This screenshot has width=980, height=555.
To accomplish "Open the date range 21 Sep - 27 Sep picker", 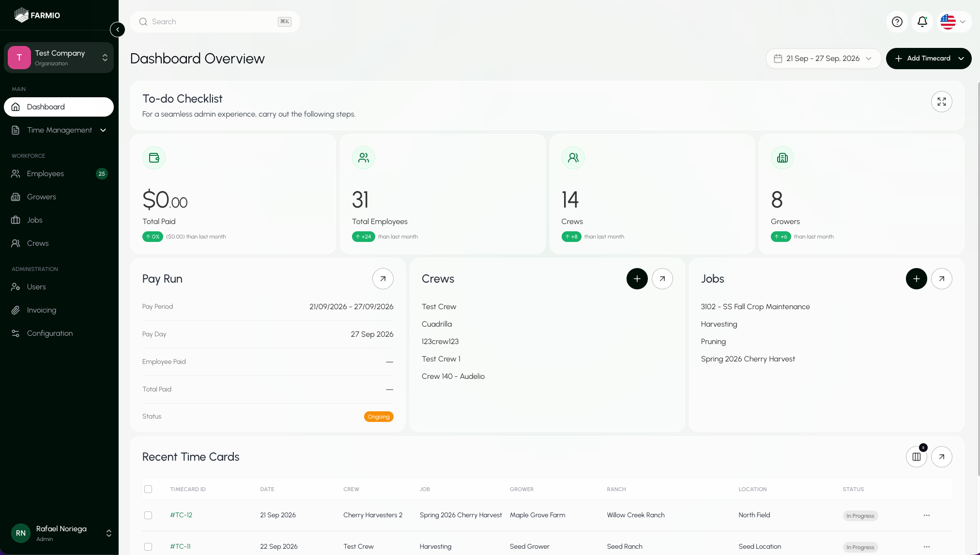I will click(824, 59).
